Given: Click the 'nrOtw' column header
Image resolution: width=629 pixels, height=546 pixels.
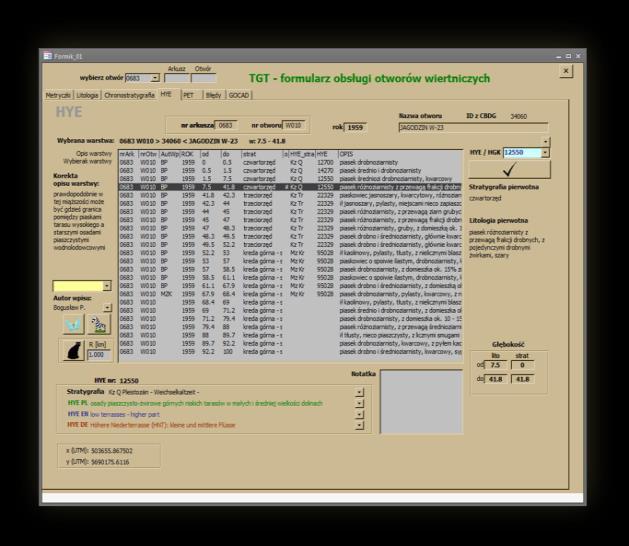Looking at the screenshot, I should [x=148, y=154].
